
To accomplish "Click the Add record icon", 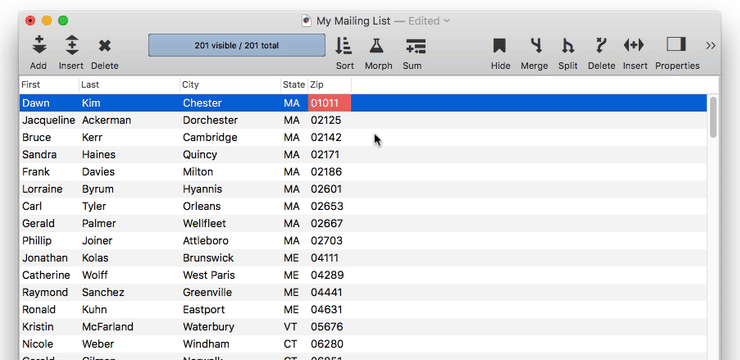I will pyautogui.click(x=39, y=45).
